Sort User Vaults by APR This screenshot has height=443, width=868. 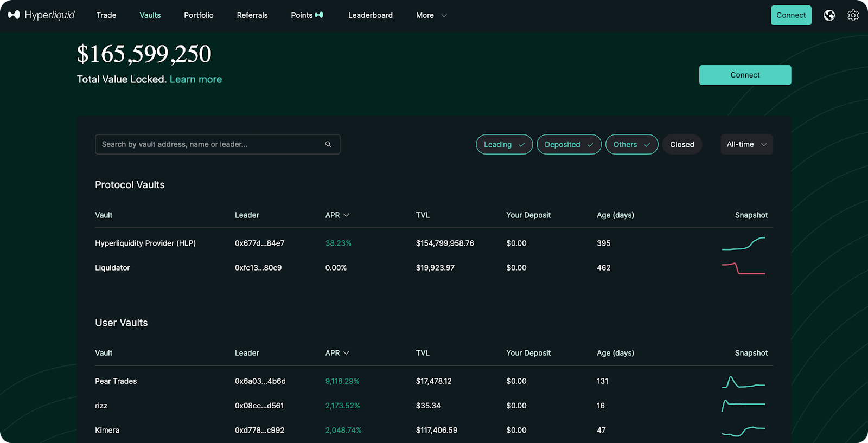click(337, 353)
